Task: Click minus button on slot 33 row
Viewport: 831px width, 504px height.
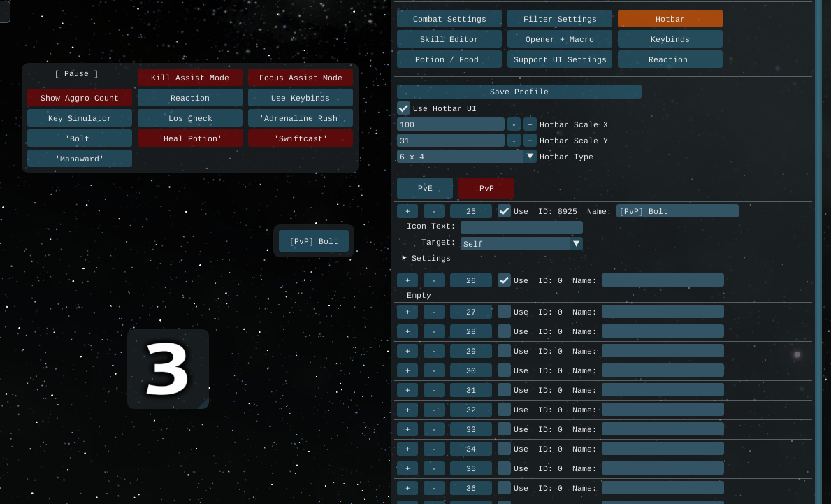Action: (434, 429)
